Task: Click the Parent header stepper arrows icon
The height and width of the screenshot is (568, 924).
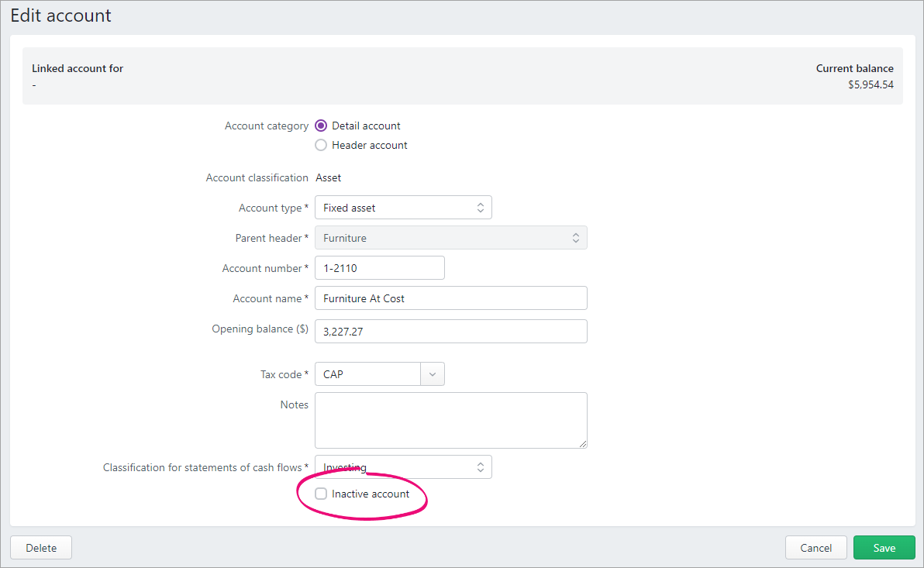Action: point(576,237)
